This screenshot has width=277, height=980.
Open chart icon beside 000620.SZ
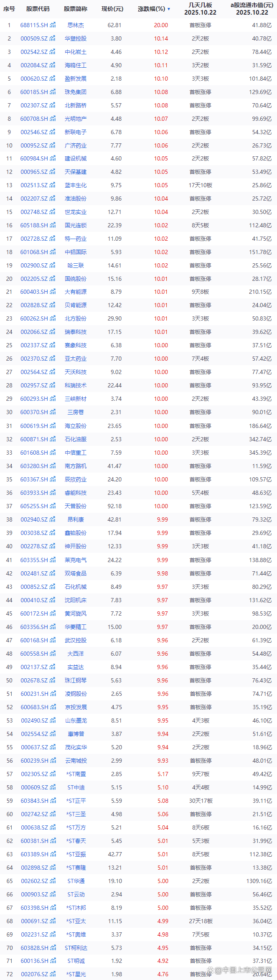(x=53, y=79)
